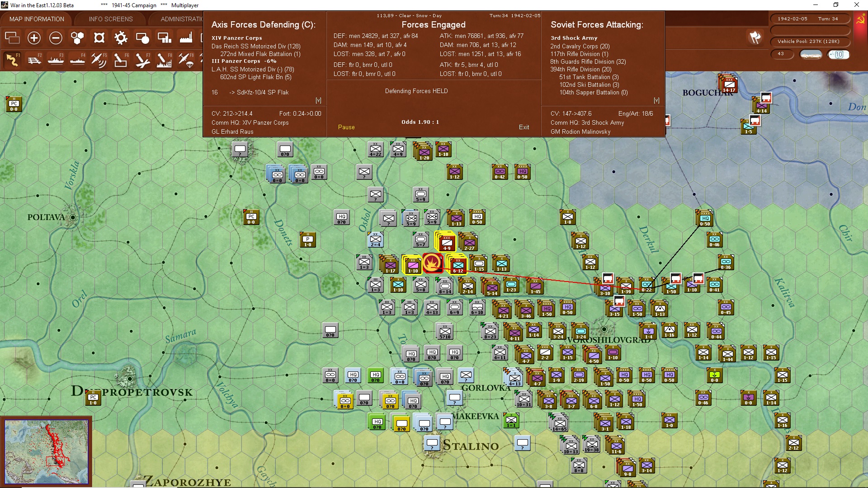Image resolution: width=868 pixels, height=488 pixels.
Task: Zoom out the map with minus icon
Action: [x=56, y=38]
